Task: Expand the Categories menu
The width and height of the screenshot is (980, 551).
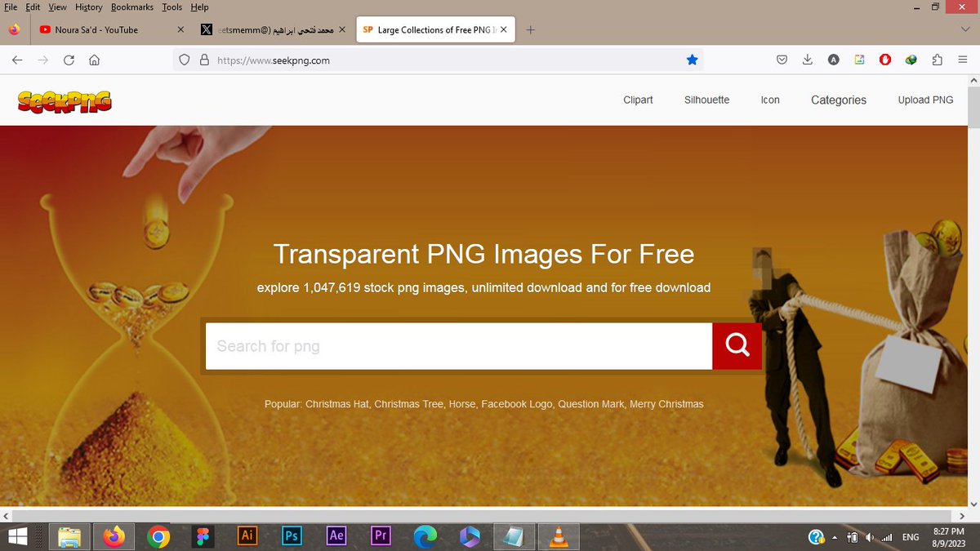Action: tap(839, 100)
